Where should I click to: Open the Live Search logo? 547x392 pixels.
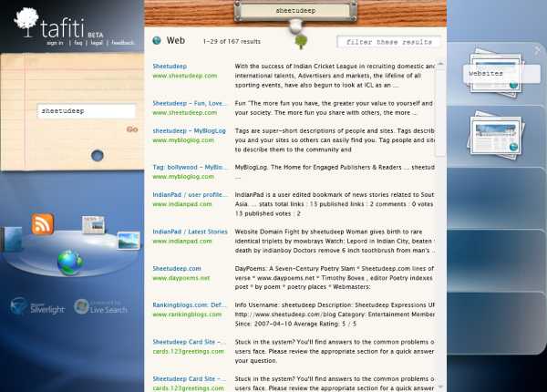[x=101, y=307]
